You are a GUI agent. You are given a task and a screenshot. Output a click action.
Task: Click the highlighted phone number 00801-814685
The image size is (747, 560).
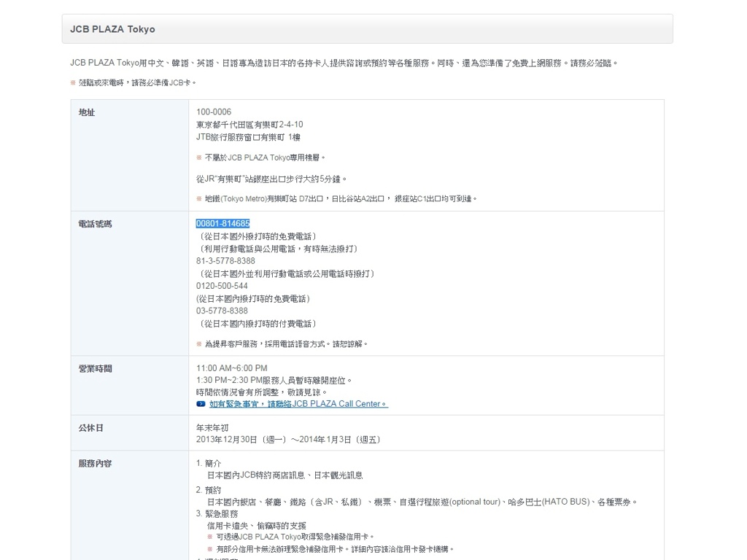click(x=222, y=223)
